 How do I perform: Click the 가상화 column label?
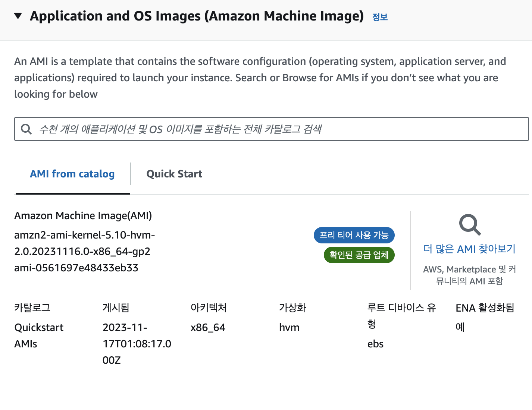[x=292, y=308]
